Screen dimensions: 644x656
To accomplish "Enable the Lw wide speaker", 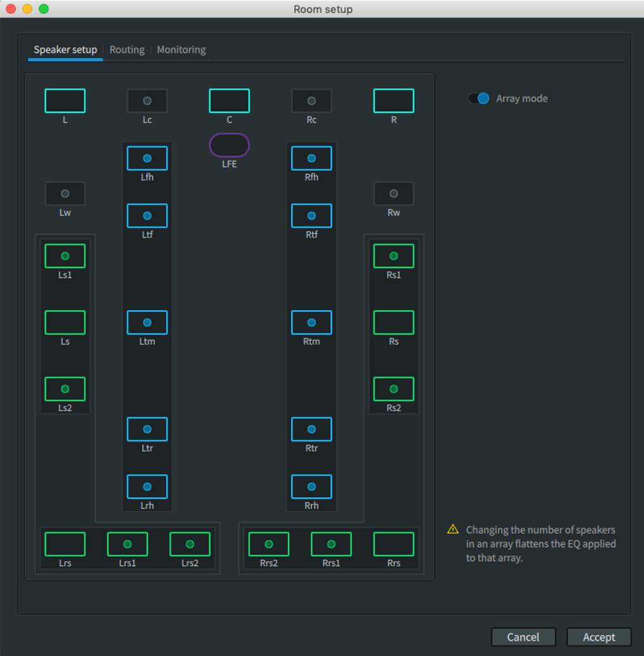I will [x=65, y=194].
